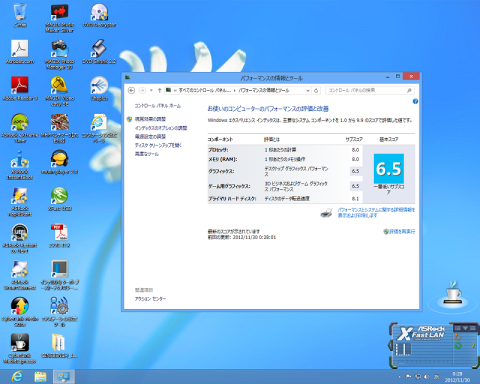Launch ASRock SmartConnect shortcut
Image resolution: width=480 pixels, height=384 pixels.
click(20, 275)
